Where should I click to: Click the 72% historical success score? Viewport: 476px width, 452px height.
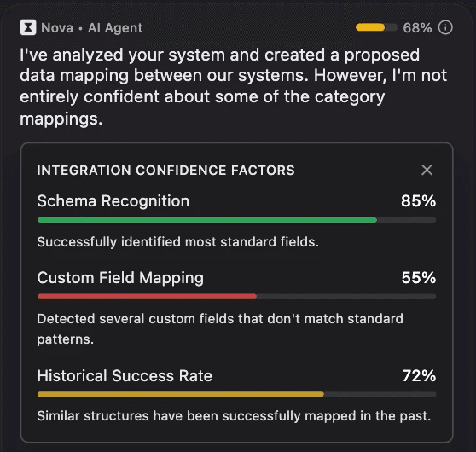419,375
